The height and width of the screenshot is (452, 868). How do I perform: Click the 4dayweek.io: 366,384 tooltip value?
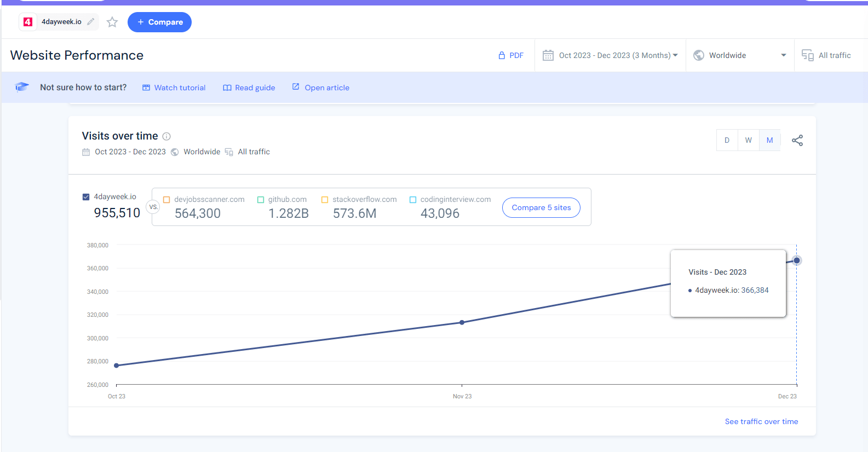point(732,290)
